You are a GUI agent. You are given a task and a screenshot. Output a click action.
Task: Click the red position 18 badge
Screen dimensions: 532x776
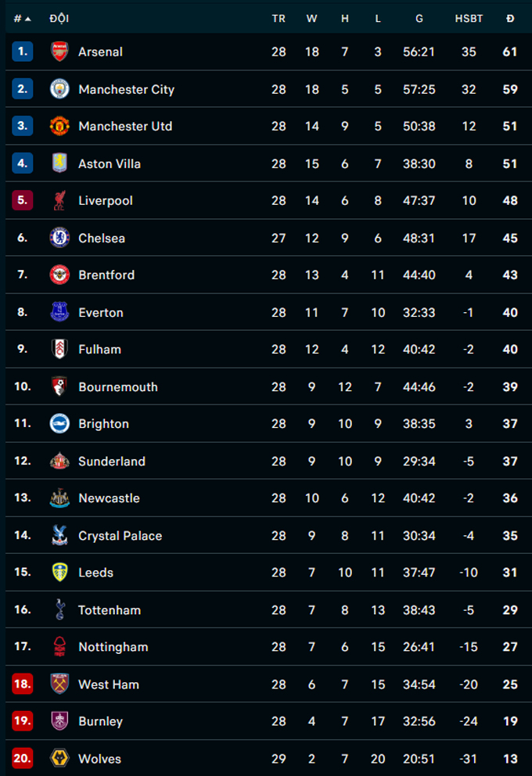[23, 684]
